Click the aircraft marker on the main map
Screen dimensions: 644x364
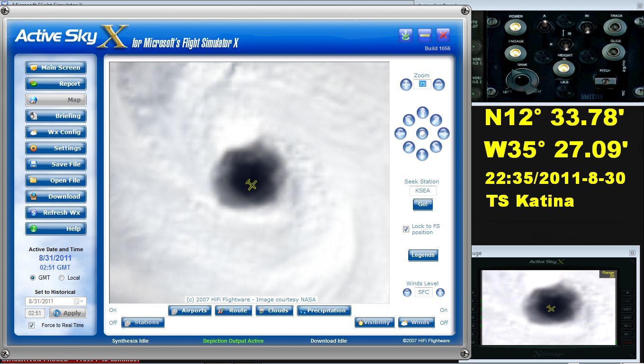pyautogui.click(x=251, y=185)
